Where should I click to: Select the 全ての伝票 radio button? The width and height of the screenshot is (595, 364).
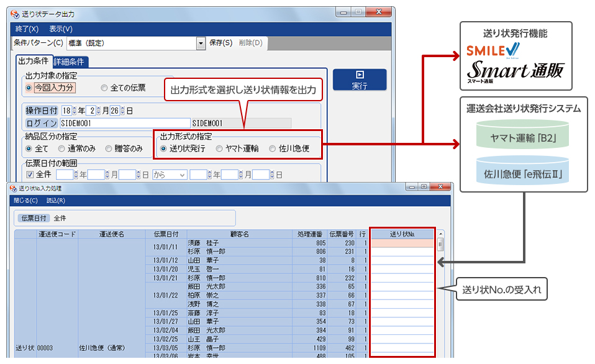click(x=104, y=88)
